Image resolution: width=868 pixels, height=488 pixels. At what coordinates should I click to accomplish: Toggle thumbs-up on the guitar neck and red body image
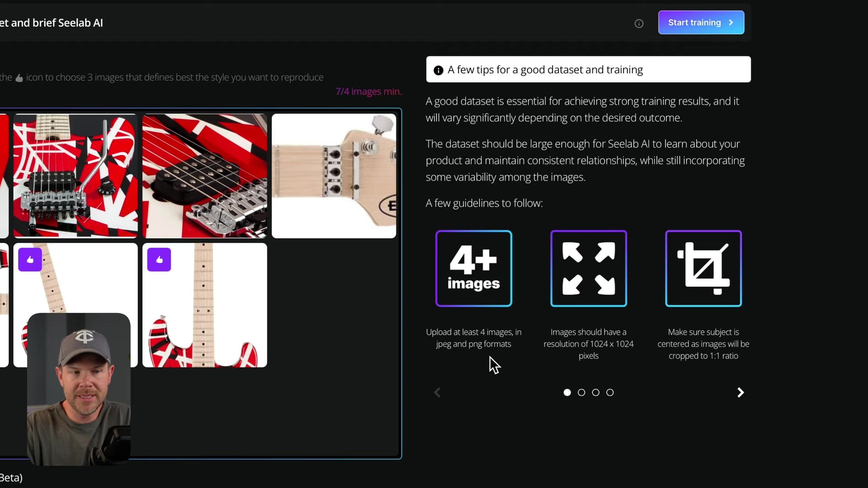159,259
